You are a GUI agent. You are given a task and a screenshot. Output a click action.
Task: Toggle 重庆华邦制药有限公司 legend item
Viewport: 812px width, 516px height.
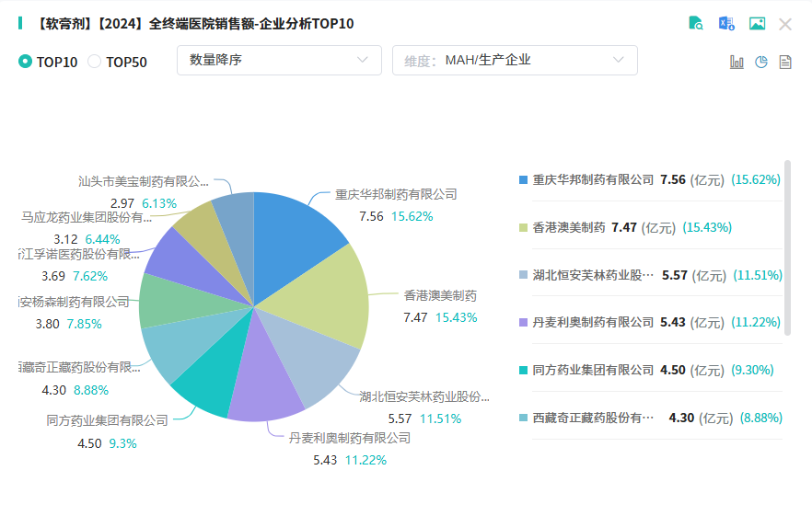click(593, 179)
